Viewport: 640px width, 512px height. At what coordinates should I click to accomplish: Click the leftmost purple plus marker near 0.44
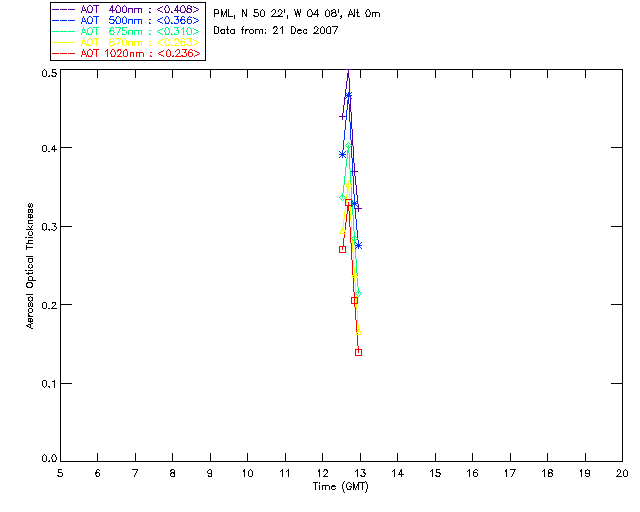(342, 117)
